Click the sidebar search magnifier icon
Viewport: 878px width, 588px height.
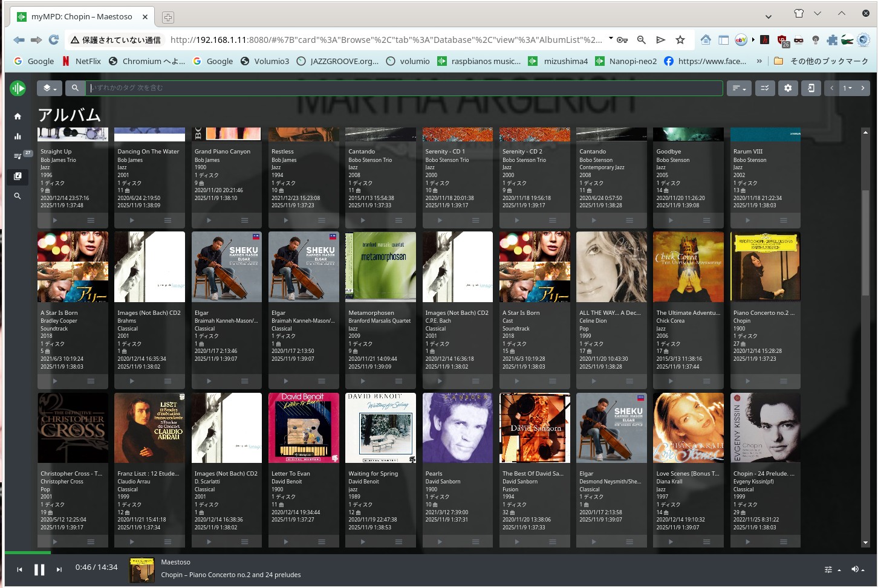pyautogui.click(x=18, y=196)
